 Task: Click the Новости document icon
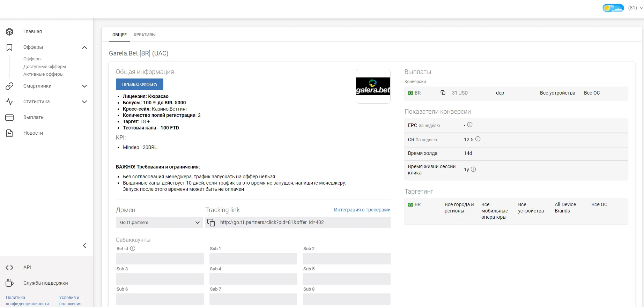9,133
